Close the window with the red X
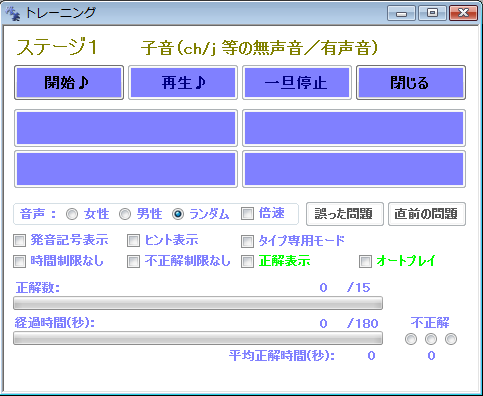483x396 pixels. 463,13
